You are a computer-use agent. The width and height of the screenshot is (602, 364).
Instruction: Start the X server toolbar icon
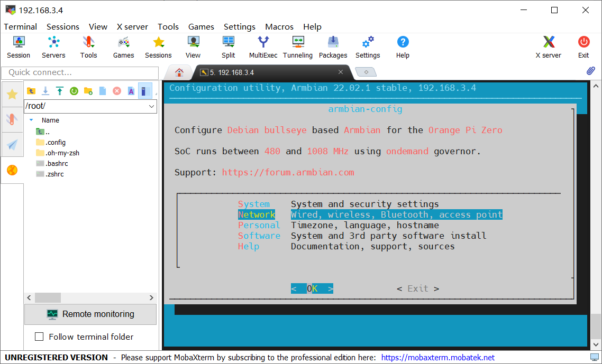pos(549,47)
